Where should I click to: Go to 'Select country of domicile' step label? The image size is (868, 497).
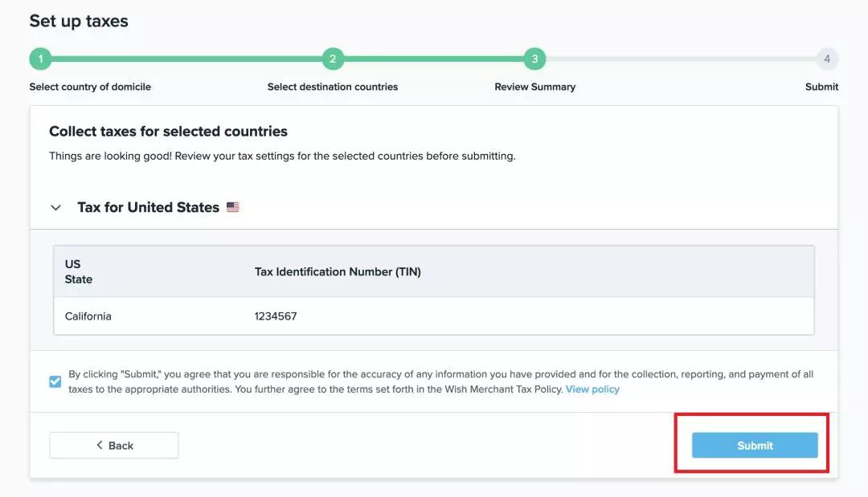click(x=90, y=87)
